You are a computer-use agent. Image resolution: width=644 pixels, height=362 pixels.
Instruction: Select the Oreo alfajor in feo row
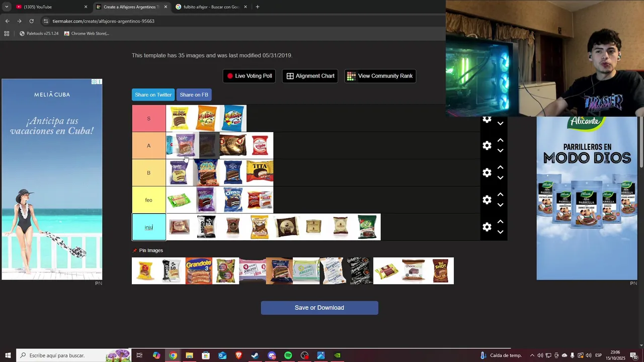233,200
